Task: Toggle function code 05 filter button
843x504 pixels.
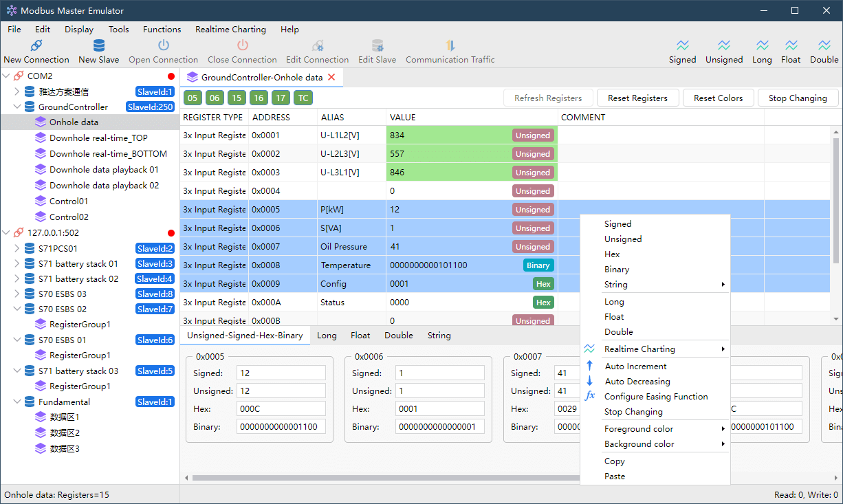Action: click(192, 98)
